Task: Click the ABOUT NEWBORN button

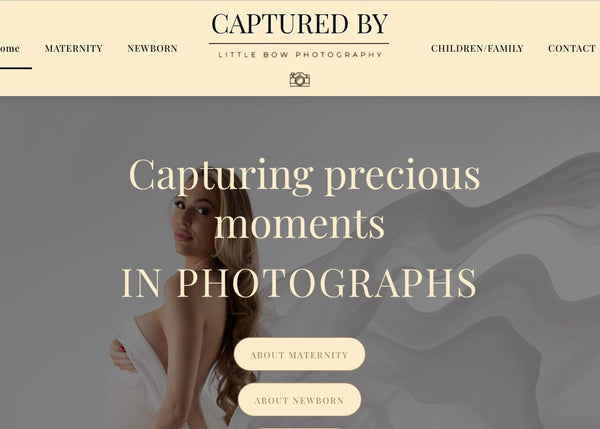Action: point(299,400)
